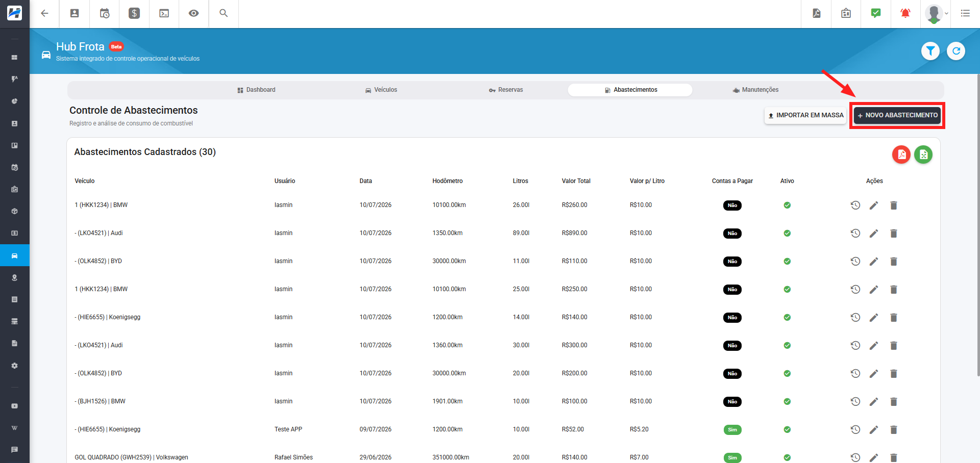Switch to the Manutenções tab

click(755, 90)
